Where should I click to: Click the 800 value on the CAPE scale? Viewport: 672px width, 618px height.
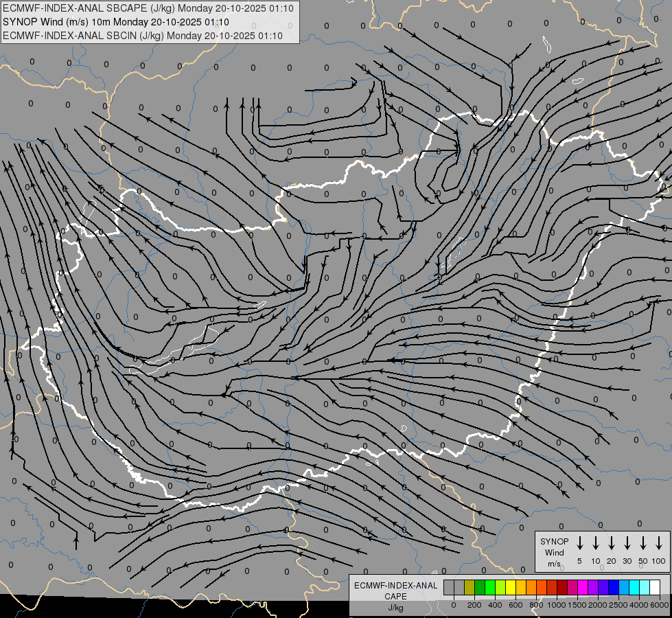(x=536, y=605)
